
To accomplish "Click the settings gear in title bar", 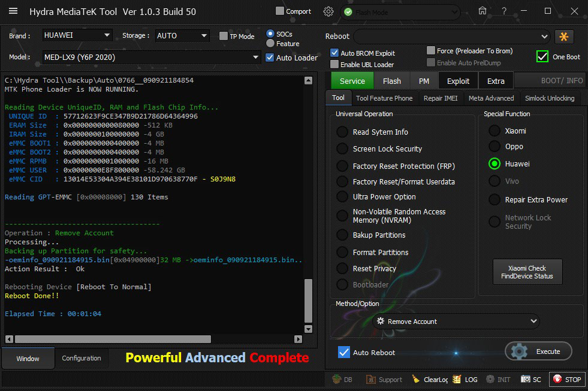I will 328,11.
